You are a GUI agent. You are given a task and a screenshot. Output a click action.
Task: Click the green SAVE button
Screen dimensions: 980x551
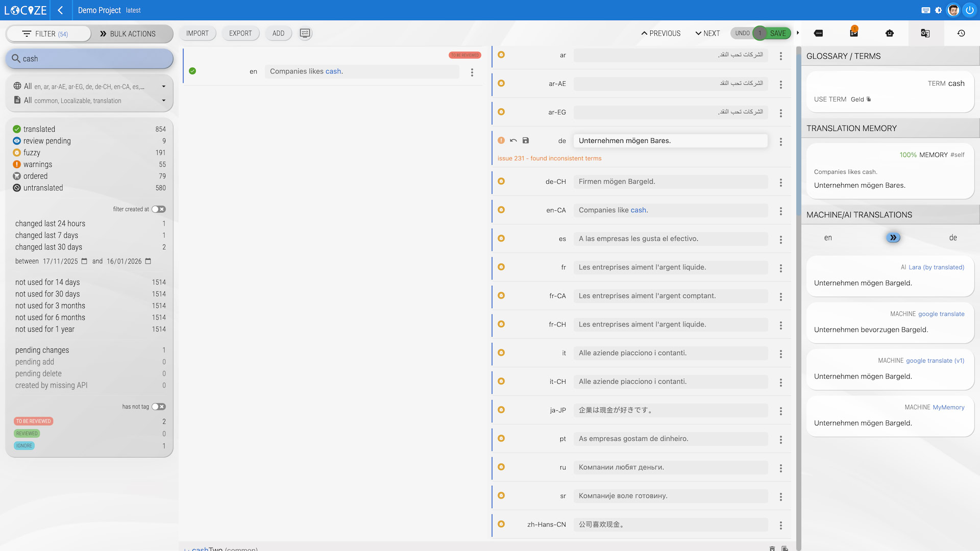click(778, 33)
